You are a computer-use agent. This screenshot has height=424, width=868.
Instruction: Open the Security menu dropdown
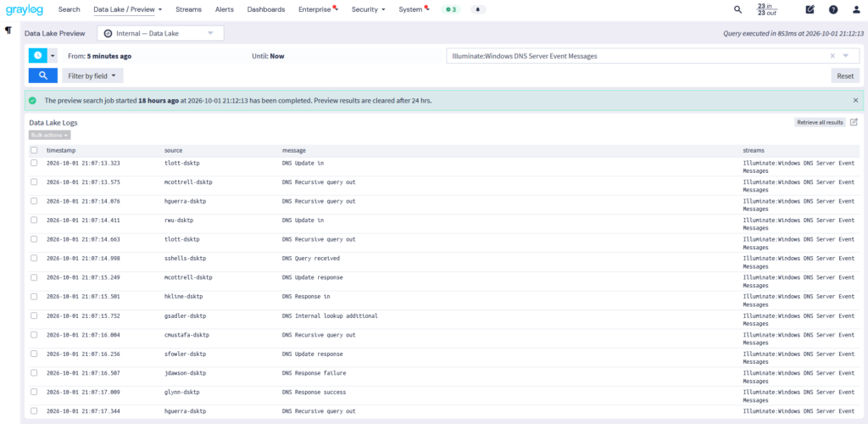tap(369, 9)
